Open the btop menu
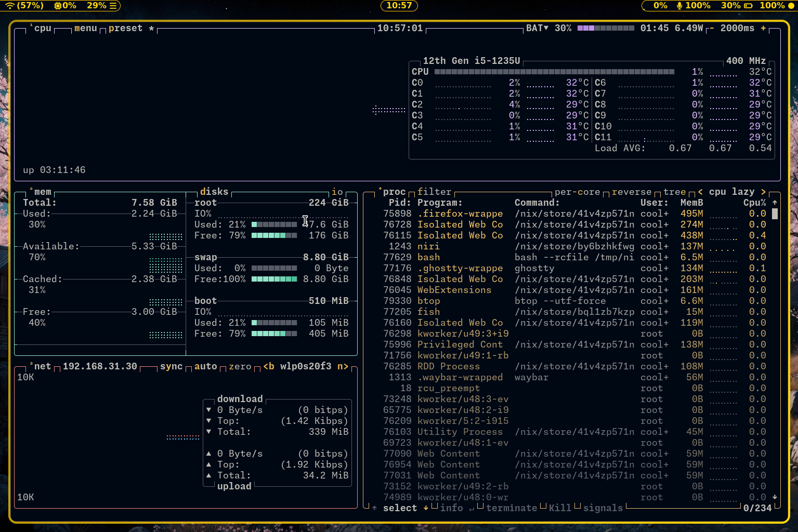Image resolution: width=798 pixels, height=532 pixels. [x=86, y=28]
